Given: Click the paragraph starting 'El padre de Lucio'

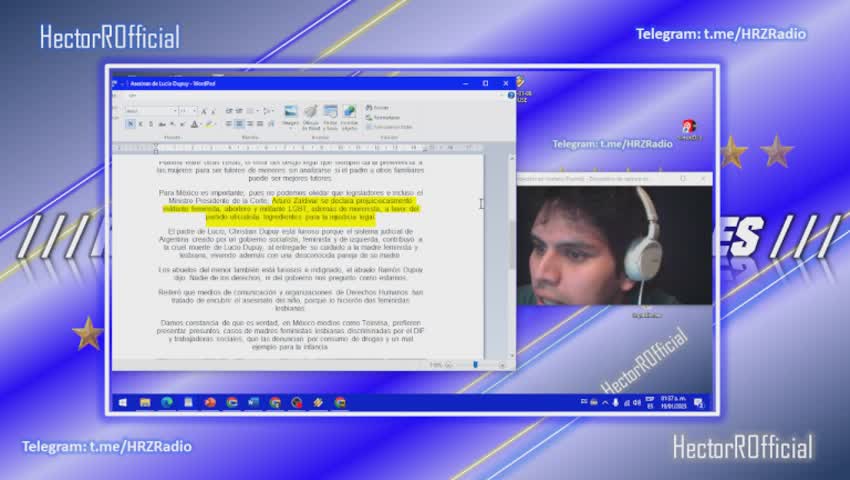Looking at the screenshot, I should click(291, 243).
